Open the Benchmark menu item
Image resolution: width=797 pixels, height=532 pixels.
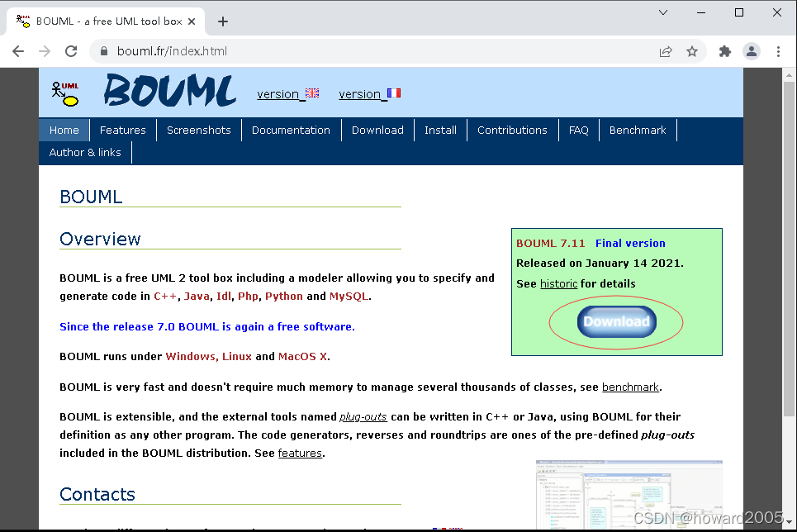click(x=638, y=131)
